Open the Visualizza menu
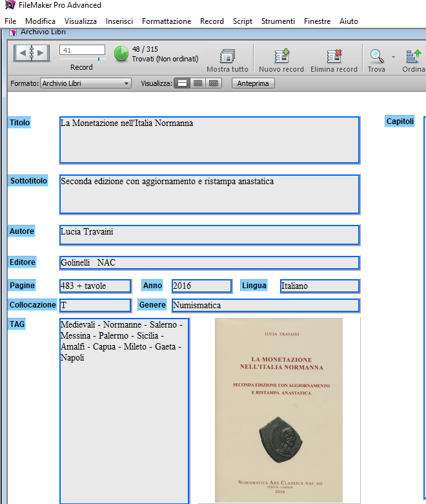Image resolution: width=426 pixels, height=504 pixels. 80,21
